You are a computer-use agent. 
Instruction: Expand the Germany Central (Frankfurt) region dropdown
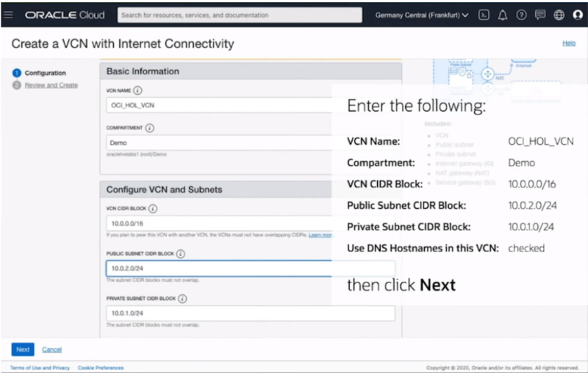coord(422,15)
